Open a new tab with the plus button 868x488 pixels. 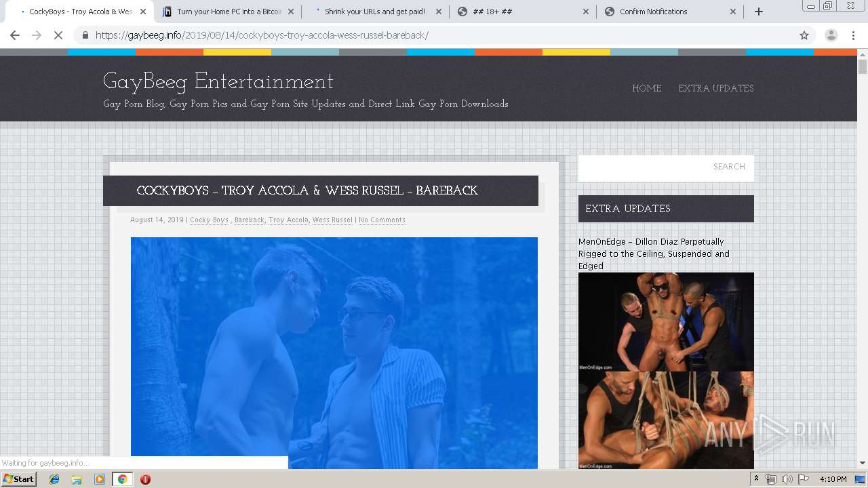coord(759,12)
